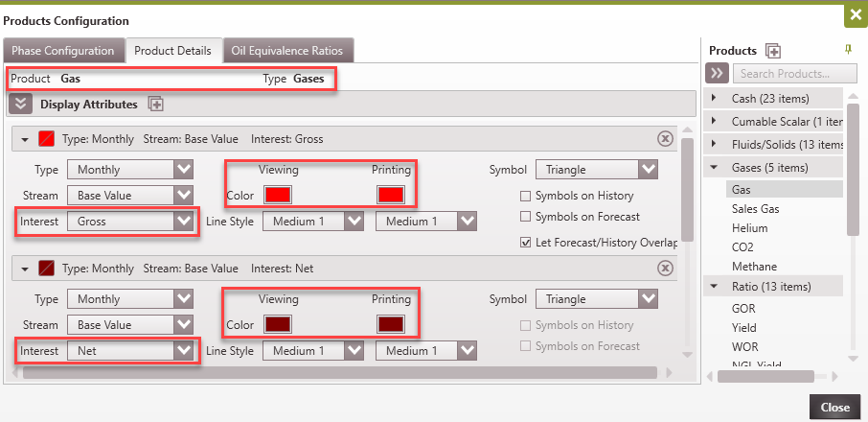Toggle Symbols on Forecast for Net
The width and height of the screenshot is (868, 422).
tap(525, 346)
